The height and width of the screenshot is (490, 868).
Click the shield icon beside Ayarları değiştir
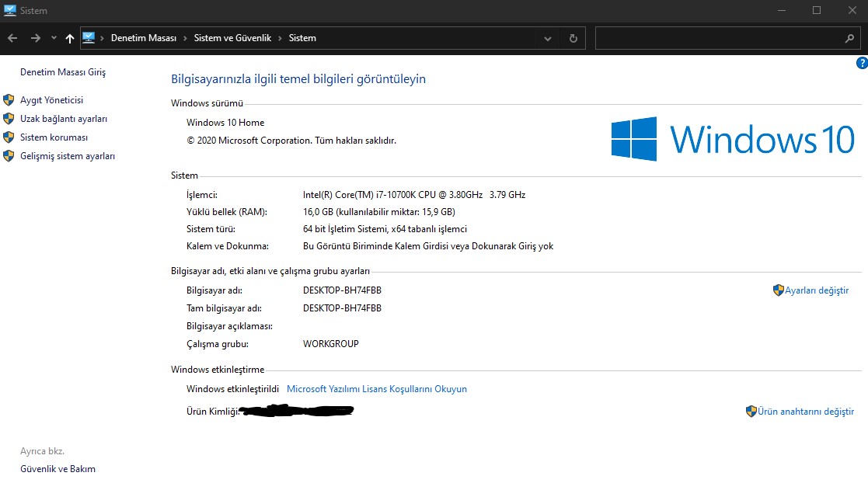(779, 290)
